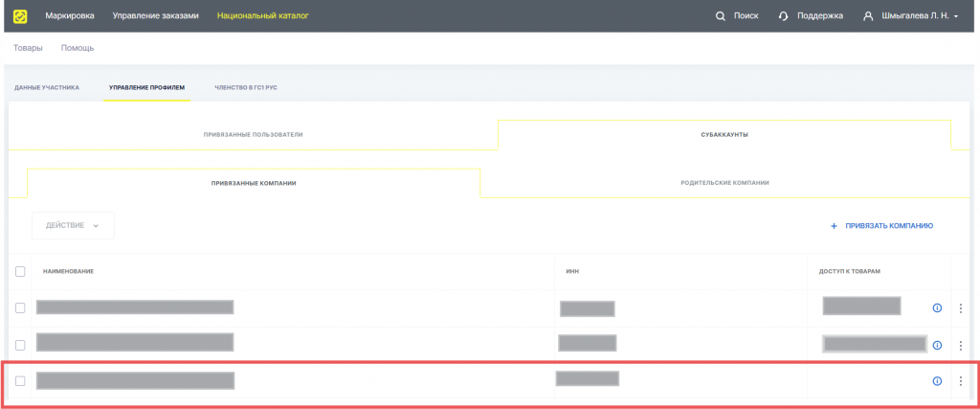This screenshot has width=980, height=409.
Task: Open three-dot menu for first company row
Action: [961, 307]
